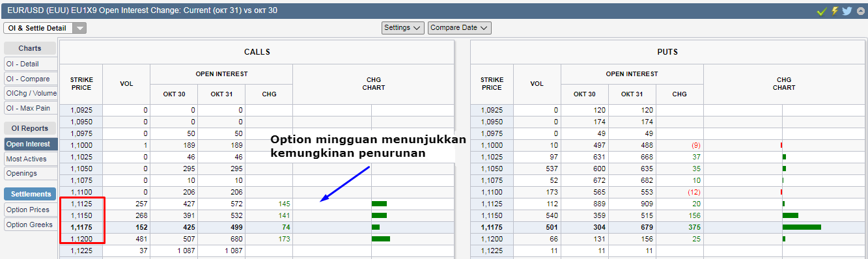Click puts volume value 540
This screenshot has width=868, height=259.
coord(552,215)
